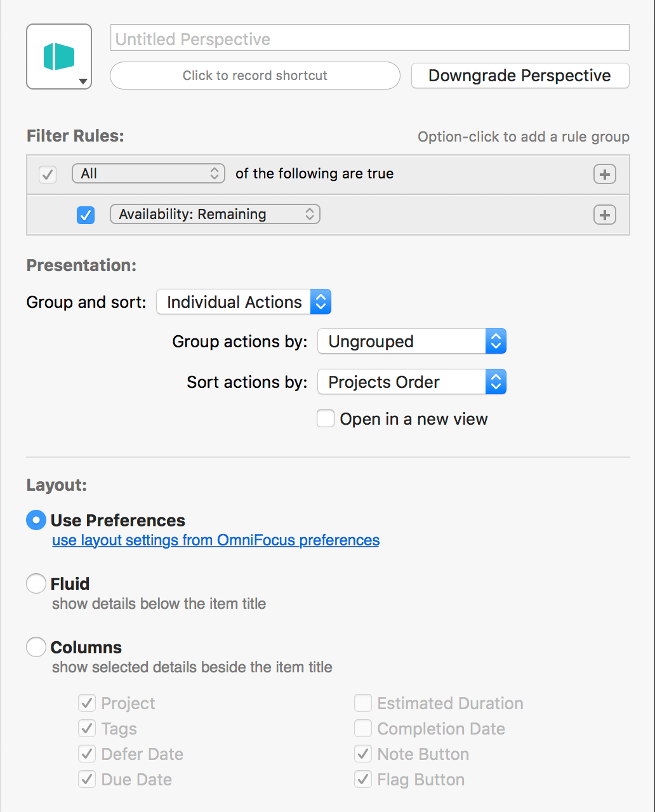Viewport: 655px width, 812px height.
Task: Toggle the Due Date column checkbox
Action: tap(87, 780)
